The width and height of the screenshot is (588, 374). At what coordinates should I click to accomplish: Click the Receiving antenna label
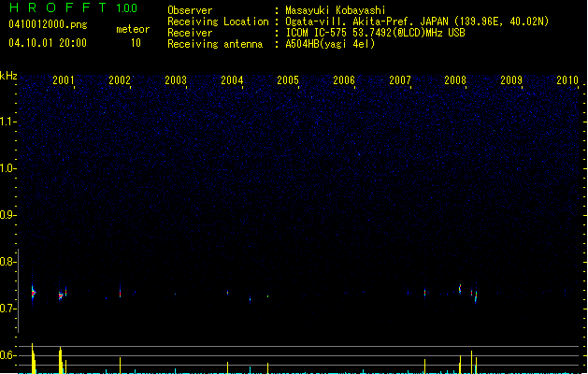[215, 44]
